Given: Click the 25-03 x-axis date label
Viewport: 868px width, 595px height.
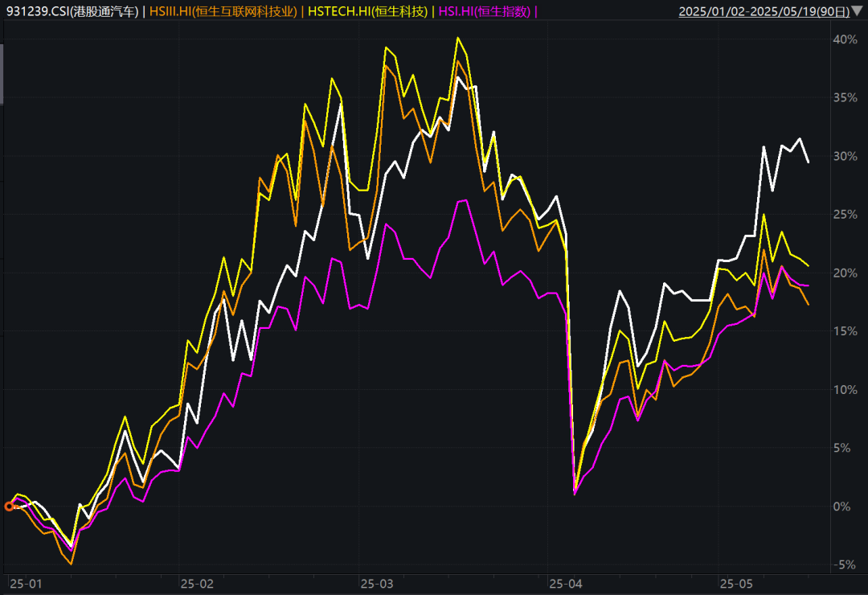Looking at the screenshot, I should coord(377,584).
